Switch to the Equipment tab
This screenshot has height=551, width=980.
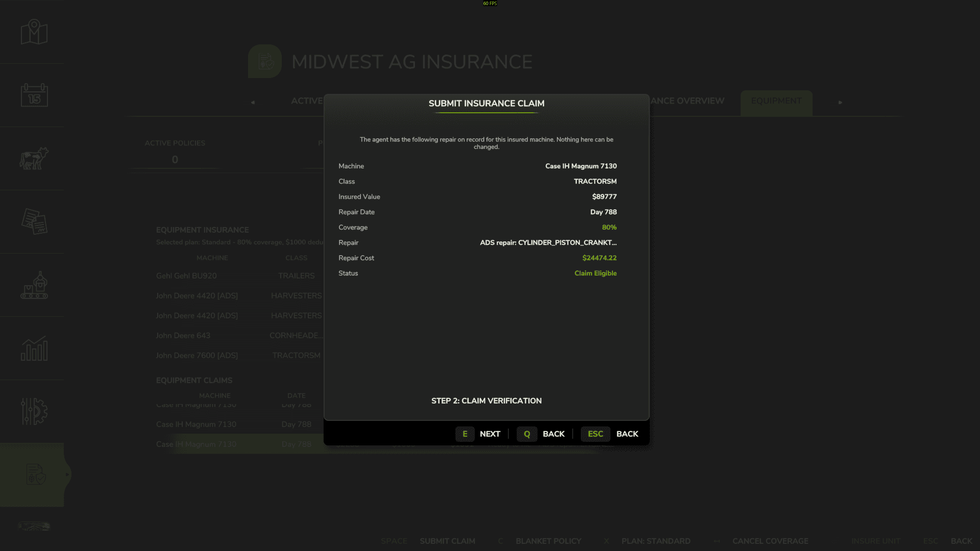pos(776,101)
